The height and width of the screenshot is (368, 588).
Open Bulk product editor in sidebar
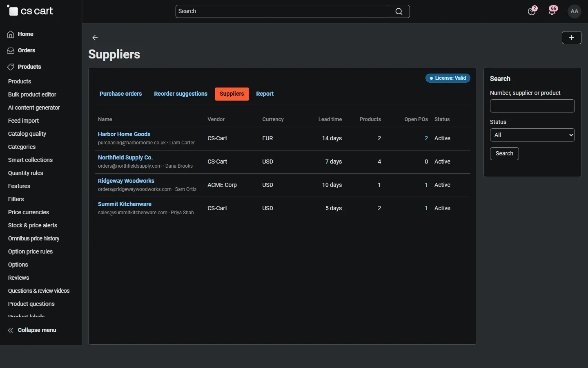pyautogui.click(x=32, y=94)
